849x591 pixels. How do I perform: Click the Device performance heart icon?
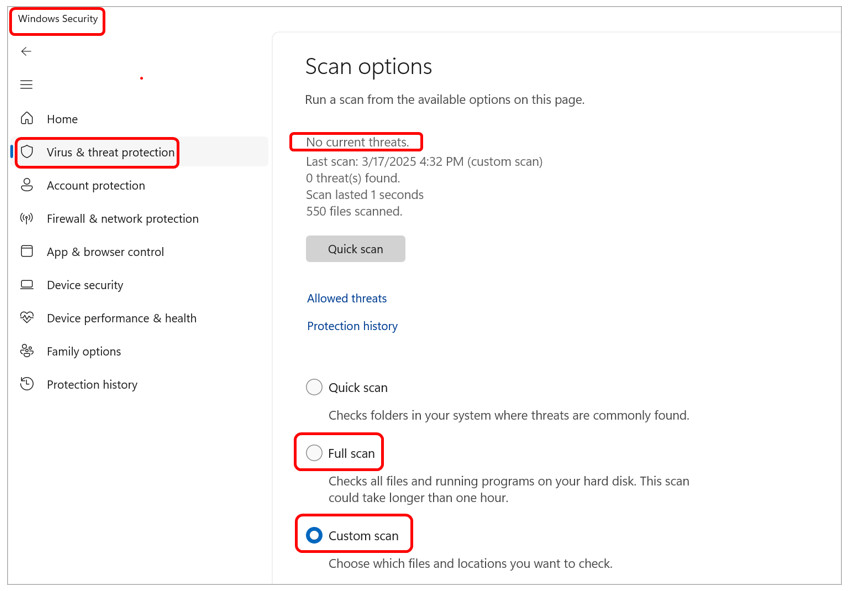tap(27, 317)
